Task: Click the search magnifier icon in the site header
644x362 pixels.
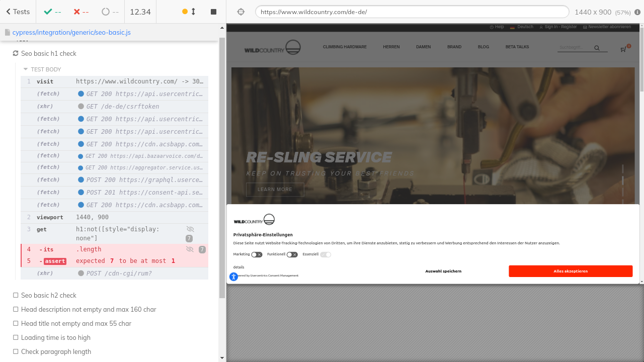Action: [x=597, y=48]
